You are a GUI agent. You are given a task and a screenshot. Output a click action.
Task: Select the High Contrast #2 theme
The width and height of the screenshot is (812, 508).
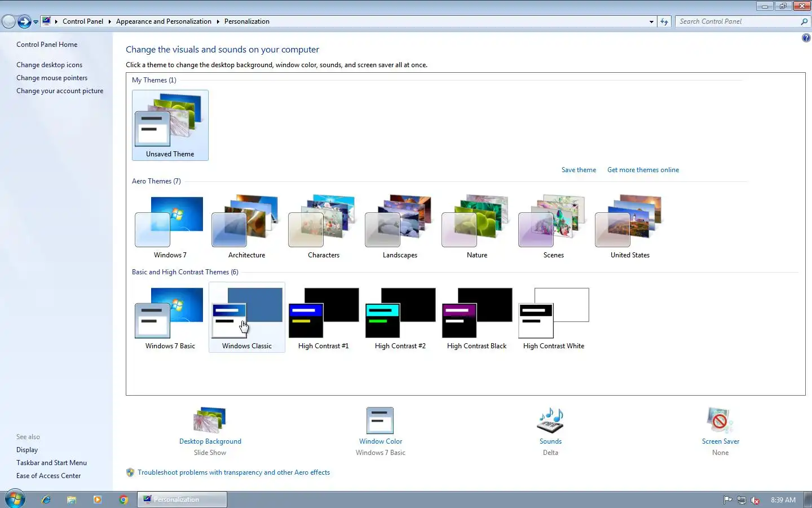[x=400, y=318]
